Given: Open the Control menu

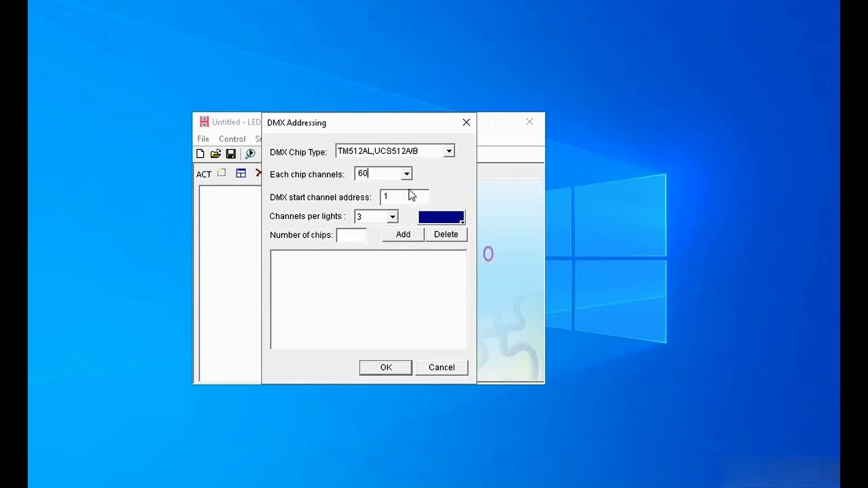Looking at the screenshot, I should click(232, 139).
